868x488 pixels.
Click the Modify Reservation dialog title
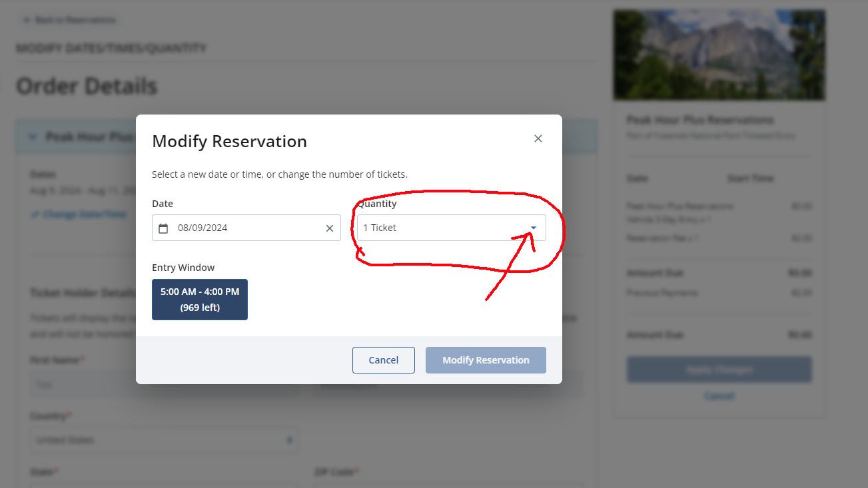pyautogui.click(x=229, y=141)
